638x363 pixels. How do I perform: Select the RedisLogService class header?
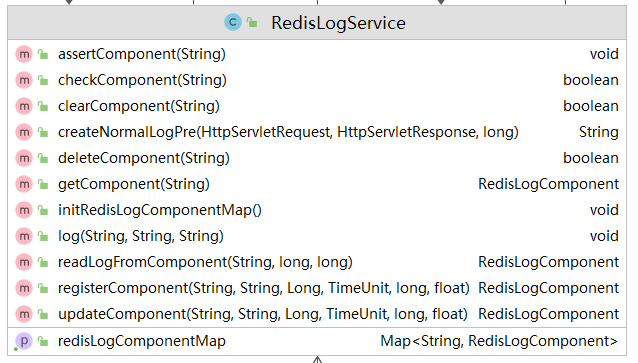click(317, 23)
